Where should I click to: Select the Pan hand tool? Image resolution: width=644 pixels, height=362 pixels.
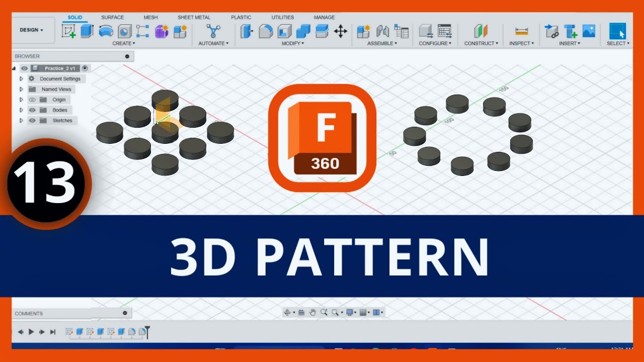[x=312, y=312]
